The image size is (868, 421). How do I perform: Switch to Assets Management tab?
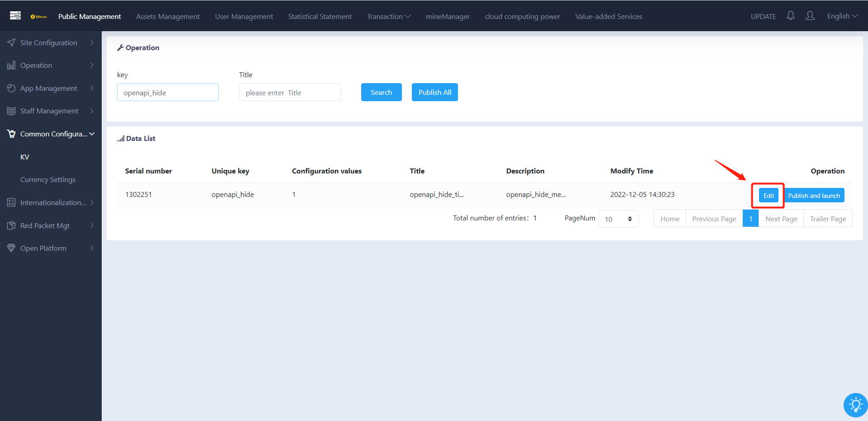168,16
